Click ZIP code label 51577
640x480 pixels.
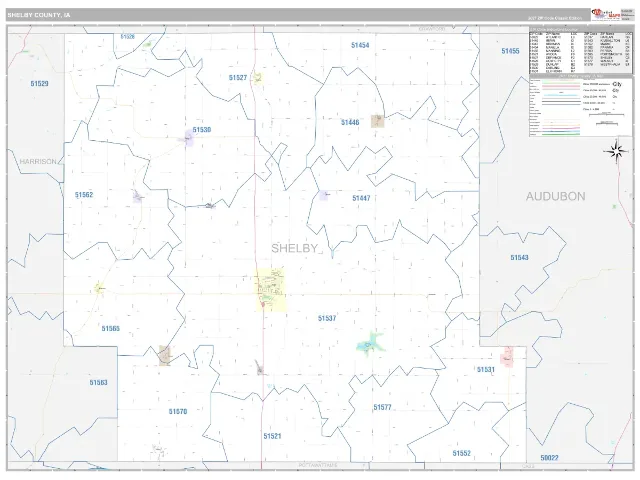382,407
